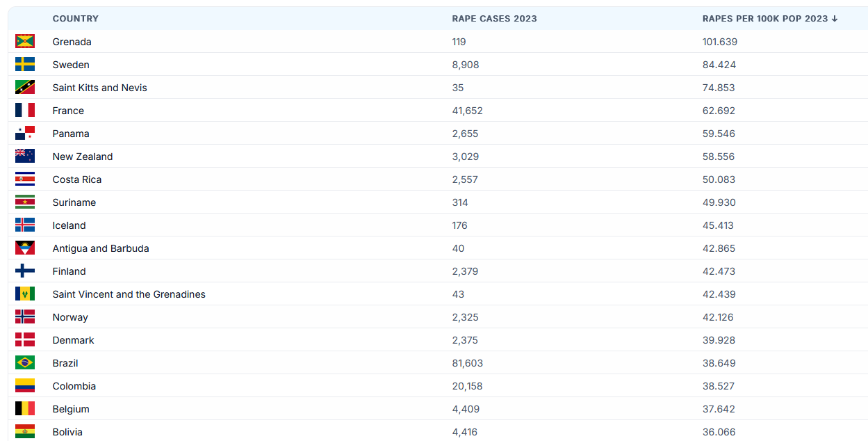The image size is (868, 441).
Task: Select Bolivia's cases value 4,416
Action: [466, 432]
